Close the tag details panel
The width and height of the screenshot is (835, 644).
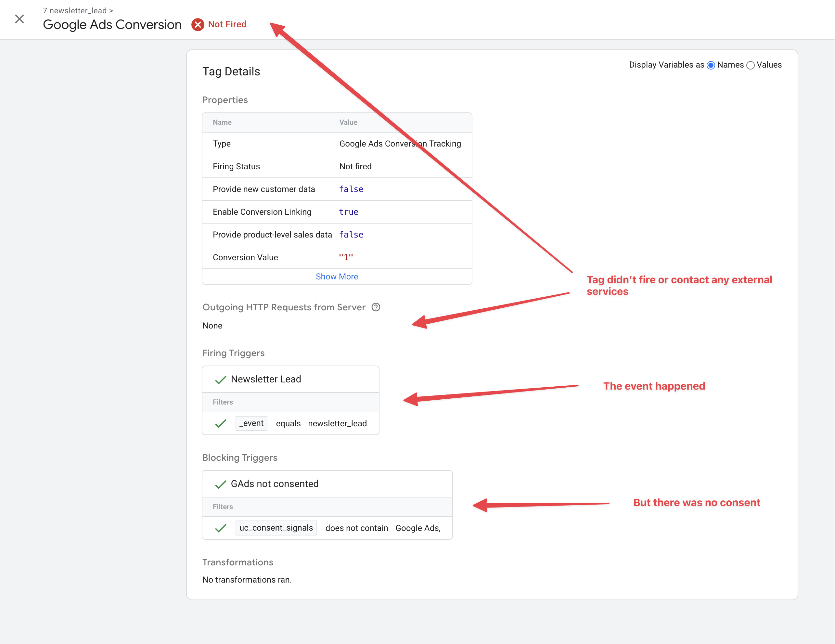point(19,19)
